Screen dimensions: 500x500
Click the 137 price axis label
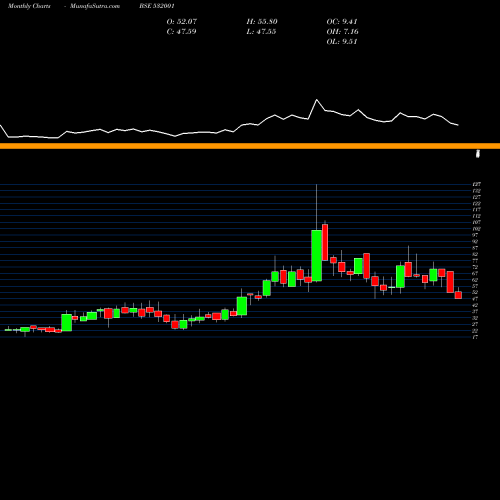[x=476, y=184]
